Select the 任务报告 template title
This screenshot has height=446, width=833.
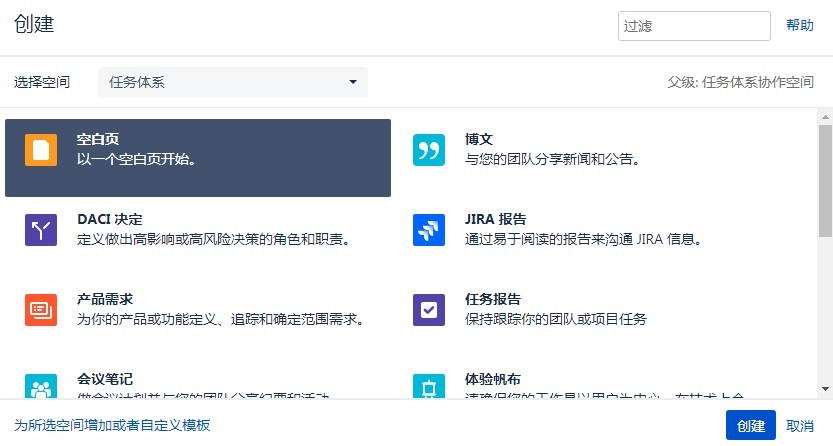coord(492,299)
